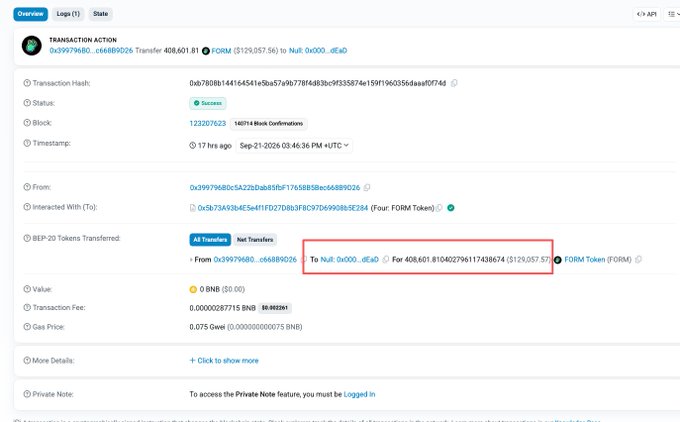
Task: Open the list view options dropdown
Action: click(673, 14)
